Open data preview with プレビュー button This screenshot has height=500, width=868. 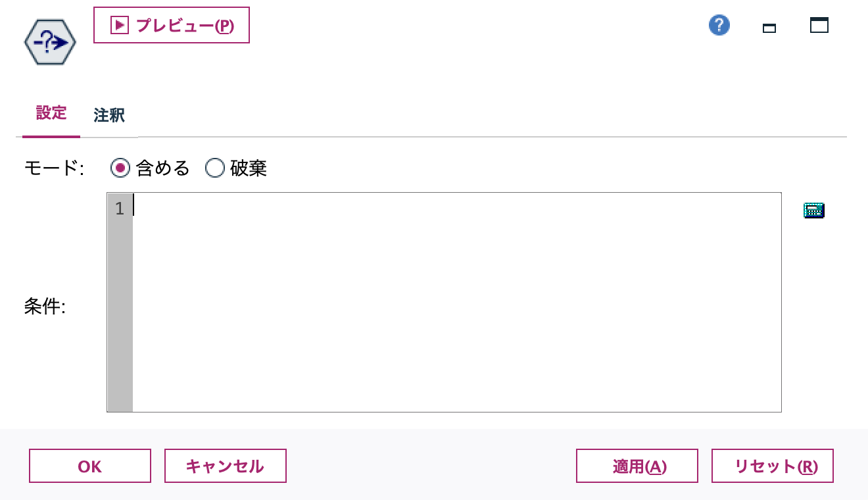(x=171, y=24)
